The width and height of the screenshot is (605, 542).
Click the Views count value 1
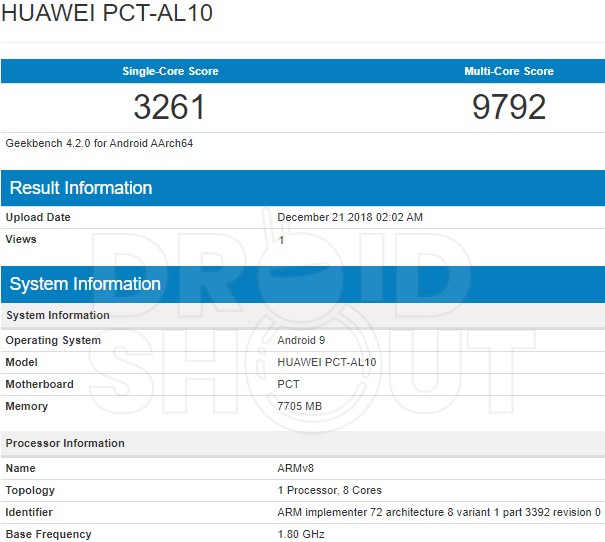tap(281, 240)
